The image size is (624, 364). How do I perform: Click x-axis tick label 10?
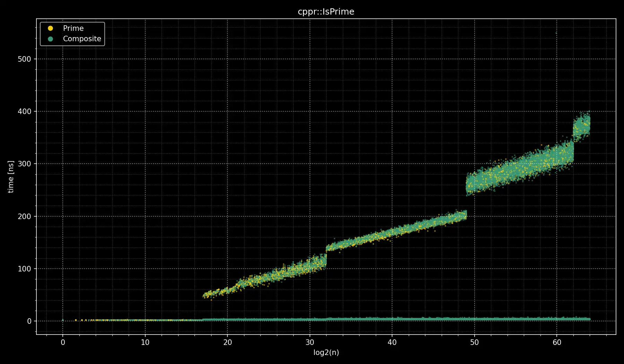(x=145, y=343)
